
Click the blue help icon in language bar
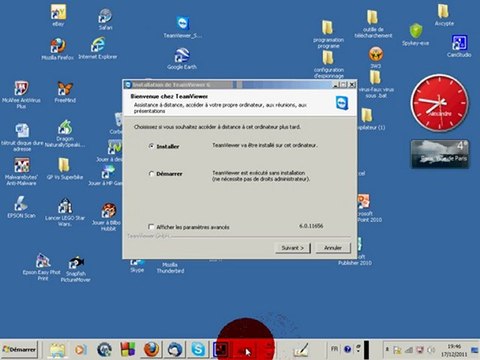coord(347,349)
